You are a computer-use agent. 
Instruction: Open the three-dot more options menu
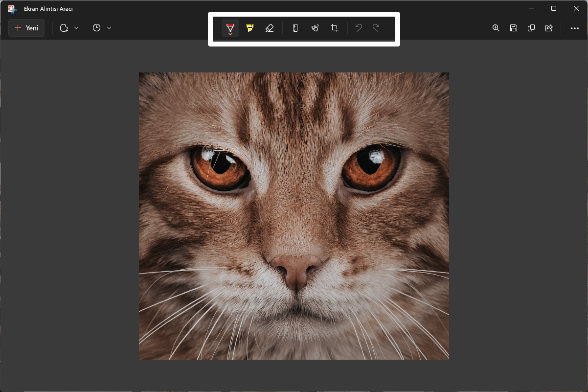pyautogui.click(x=575, y=28)
